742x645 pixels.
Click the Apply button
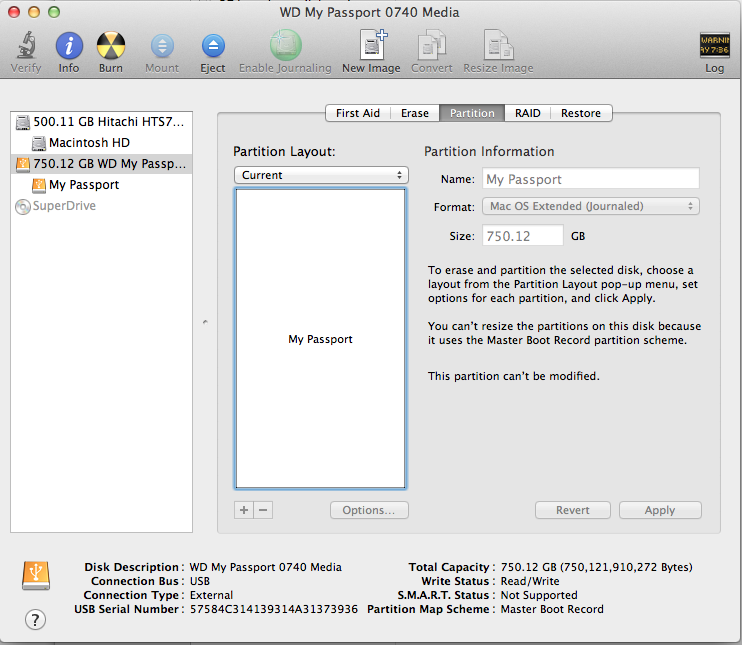click(x=660, y=510)
